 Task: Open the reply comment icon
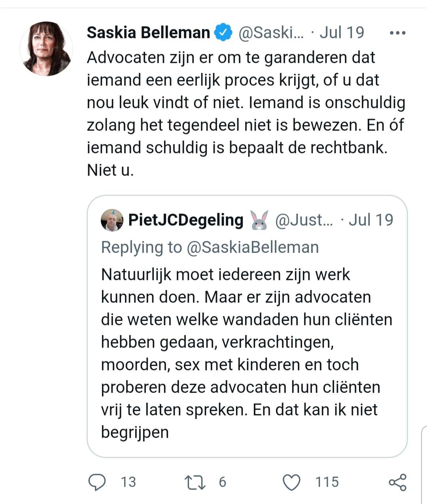[97, 482]
